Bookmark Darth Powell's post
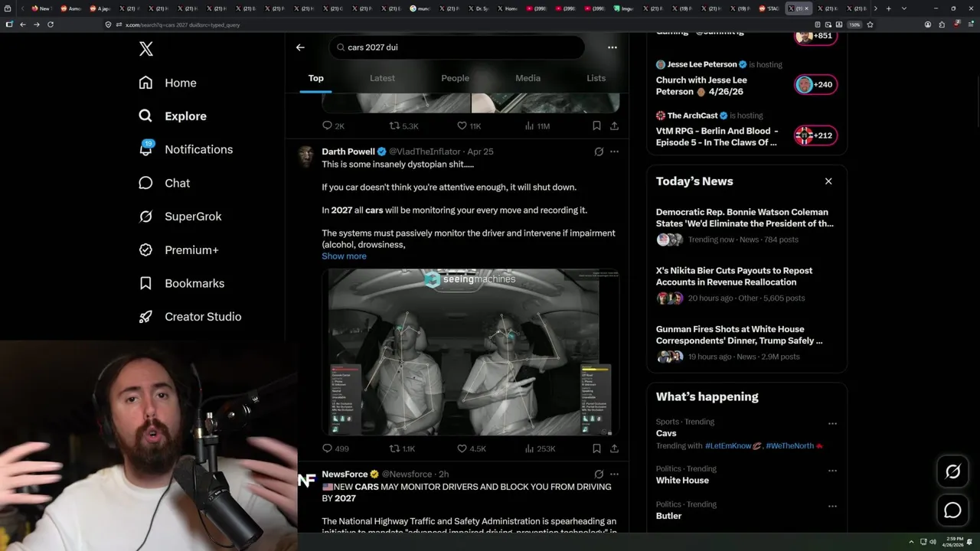 point(596,449)
